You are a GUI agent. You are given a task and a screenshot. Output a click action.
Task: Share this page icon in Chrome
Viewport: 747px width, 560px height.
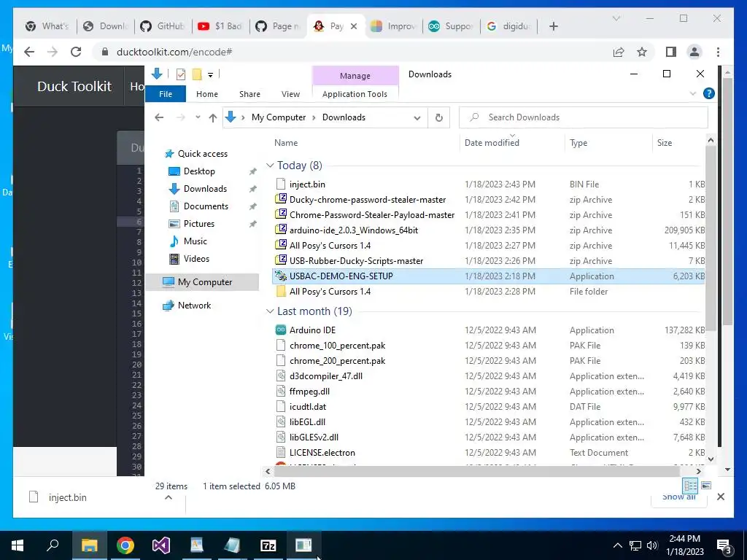coord(619,52)
